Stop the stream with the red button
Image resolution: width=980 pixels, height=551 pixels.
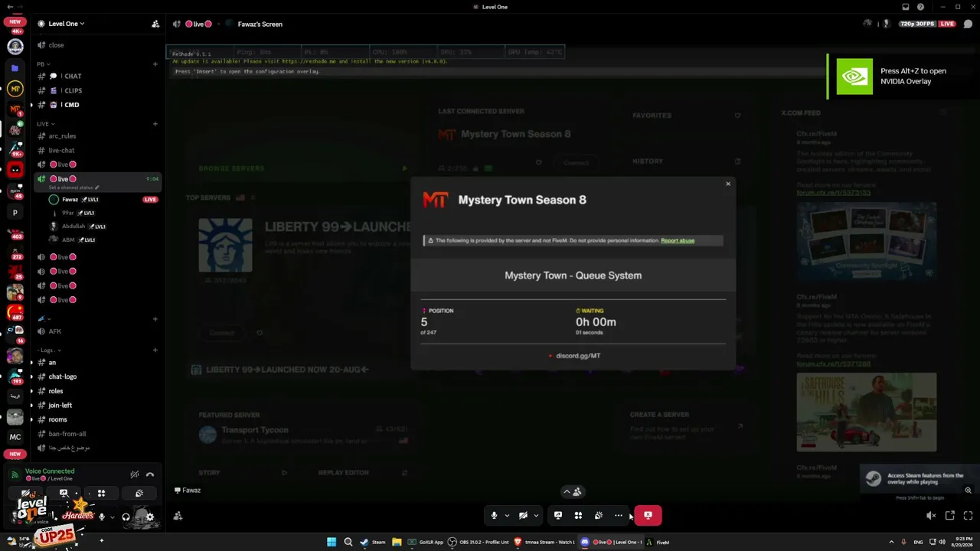[x=648, y=516]
